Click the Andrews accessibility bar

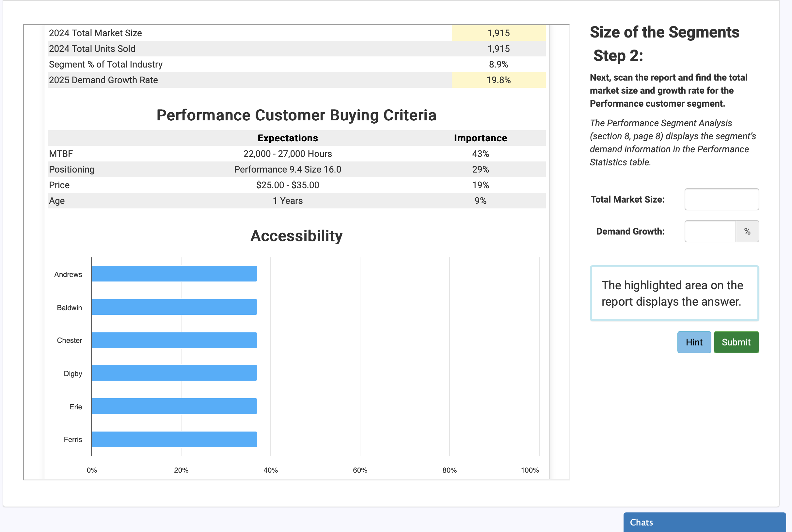pyautogui.click(x=174, y=274)
